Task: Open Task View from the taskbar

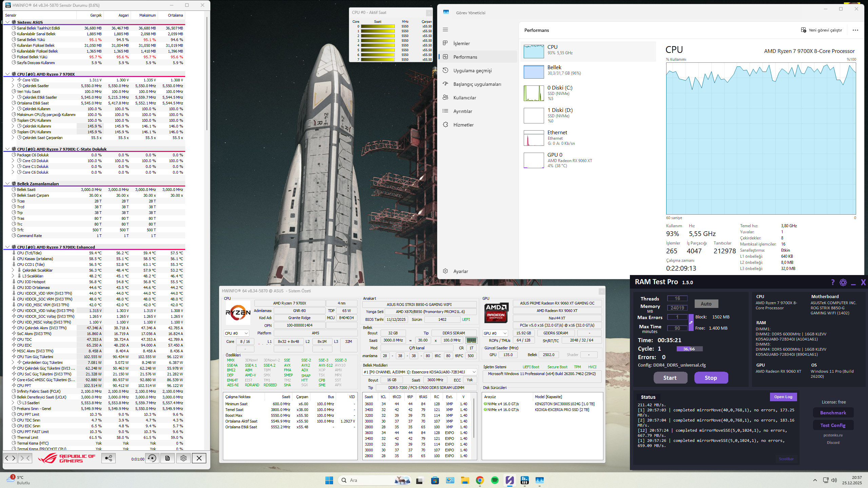Action: click(x=420, y=480)
